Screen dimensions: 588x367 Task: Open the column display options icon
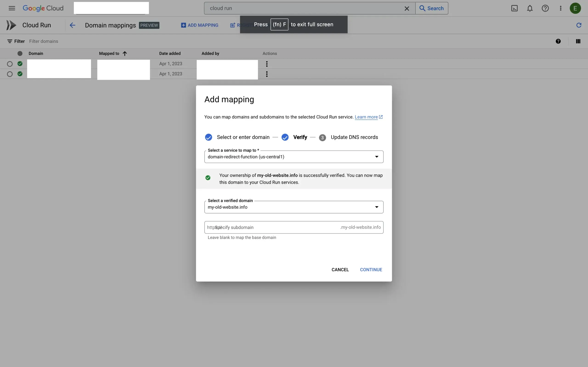(x=578, y=41)
